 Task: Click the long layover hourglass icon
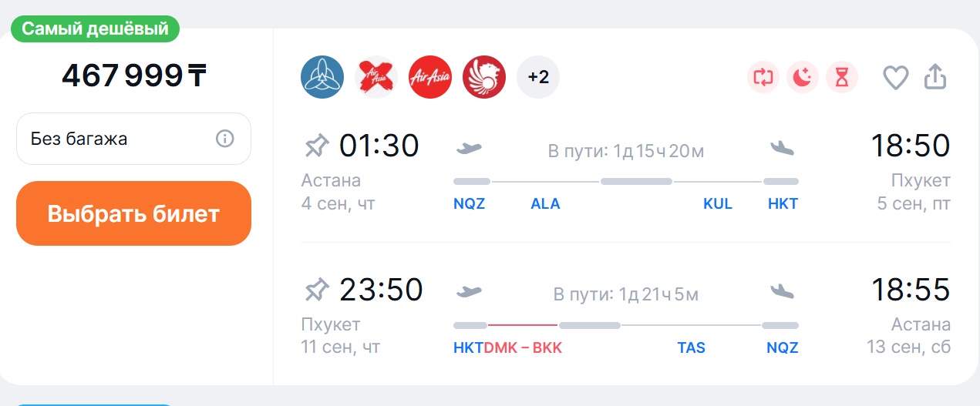pos(842,77)
